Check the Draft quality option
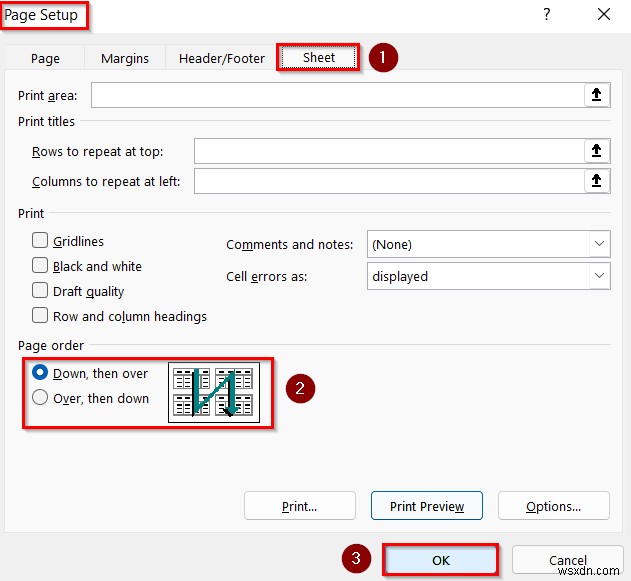631x581 pixels. click(x=40, y=291)
